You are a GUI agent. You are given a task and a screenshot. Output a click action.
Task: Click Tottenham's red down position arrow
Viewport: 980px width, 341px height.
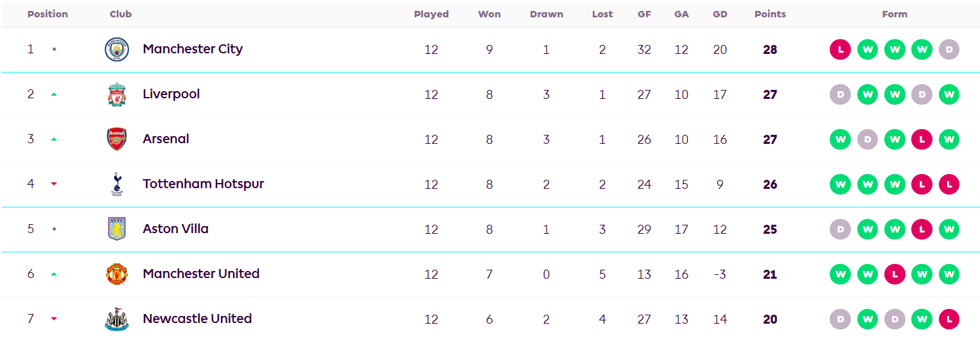(54, 184)
